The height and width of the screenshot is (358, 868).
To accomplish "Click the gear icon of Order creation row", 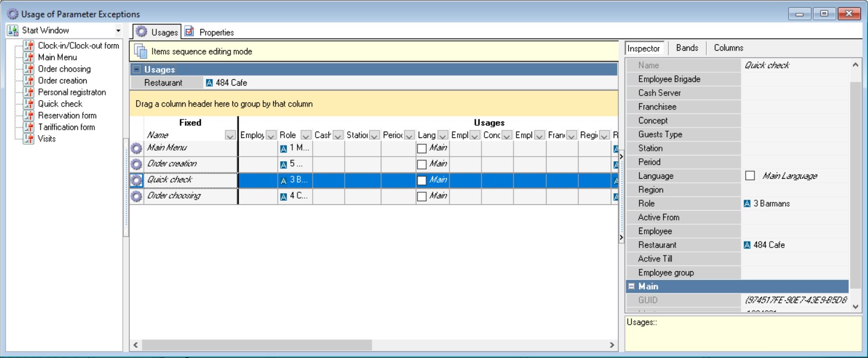I will (137, 164).
